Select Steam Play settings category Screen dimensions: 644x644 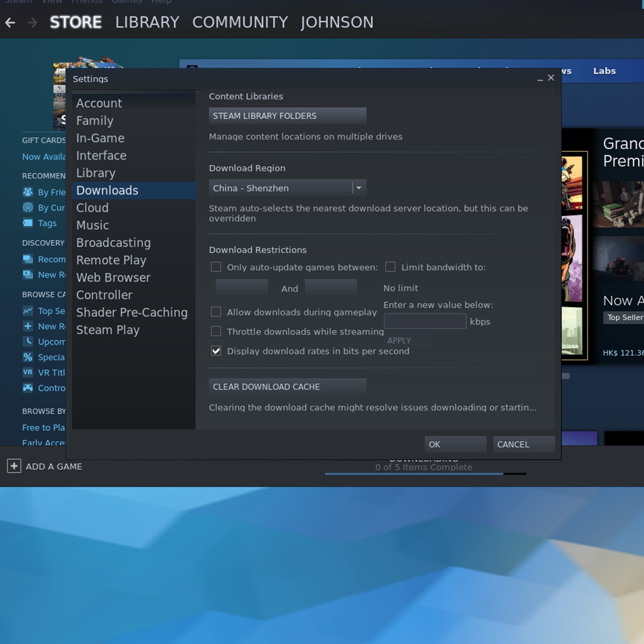[x=134, y=330]
